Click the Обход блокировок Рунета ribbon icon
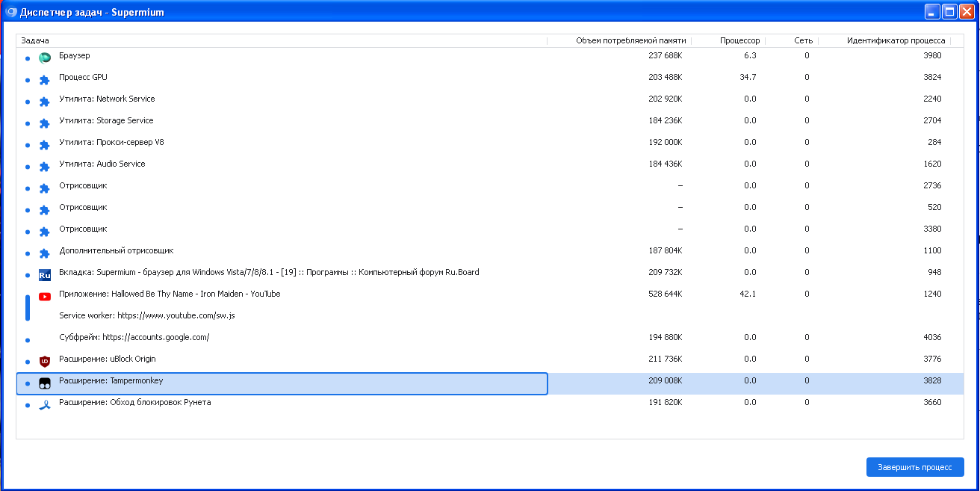980x491 pixels. click(x=45, y=404)
